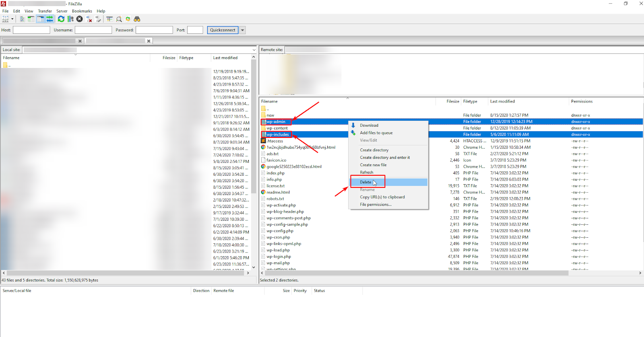Toggle directory comparison icon
This screenshot has height=337, width=644.
pyautogui.click(x=119, y=19)
